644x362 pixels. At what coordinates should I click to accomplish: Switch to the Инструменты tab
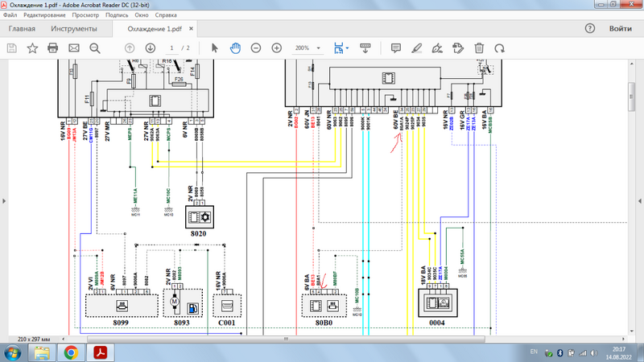(74, 29)
